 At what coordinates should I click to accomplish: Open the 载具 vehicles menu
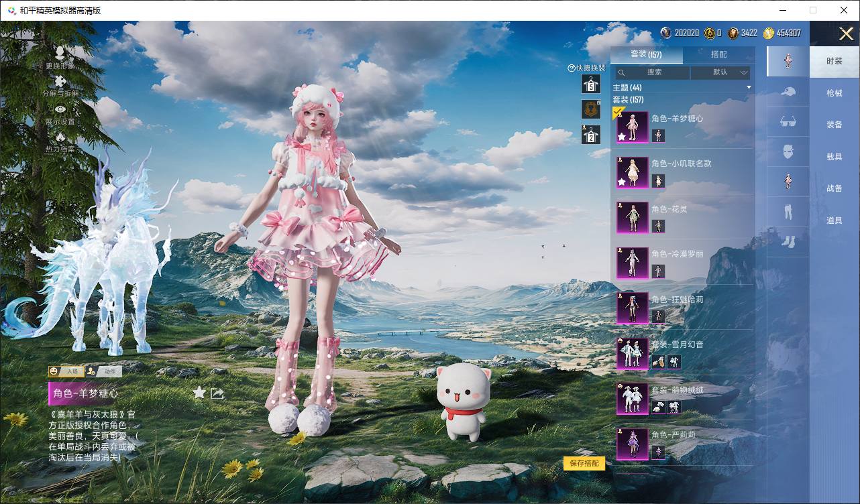[x=835, y=157]
